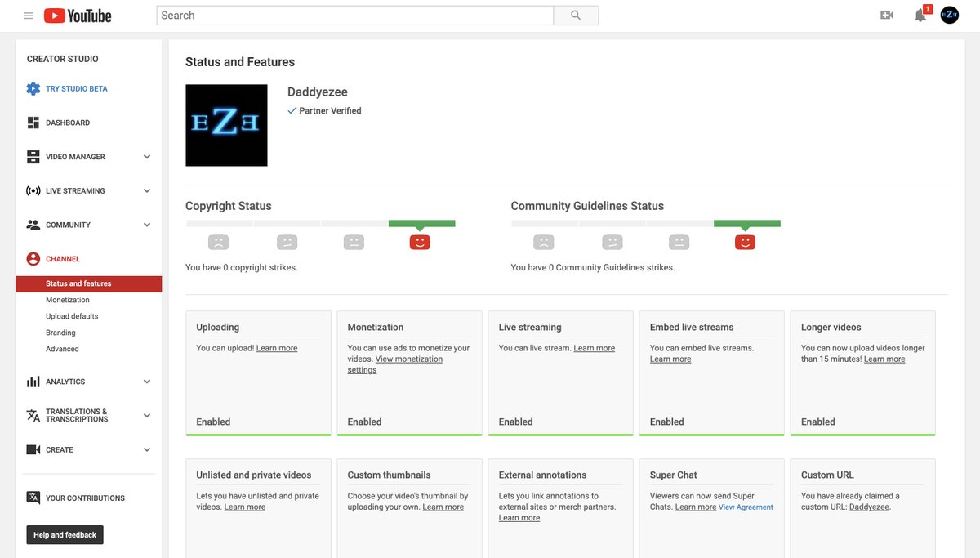Screen dimensions: 980x558
Task: Click Learn more in the Uploading card
Action: click(x=277, y=348)
